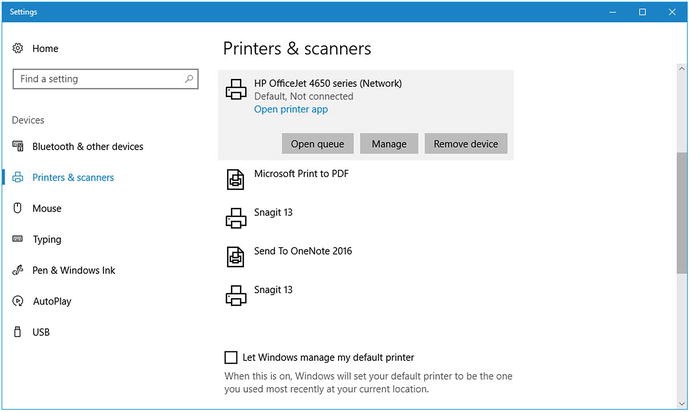
Task: Click the scrollbar up arrow
Action: (682, 69)
